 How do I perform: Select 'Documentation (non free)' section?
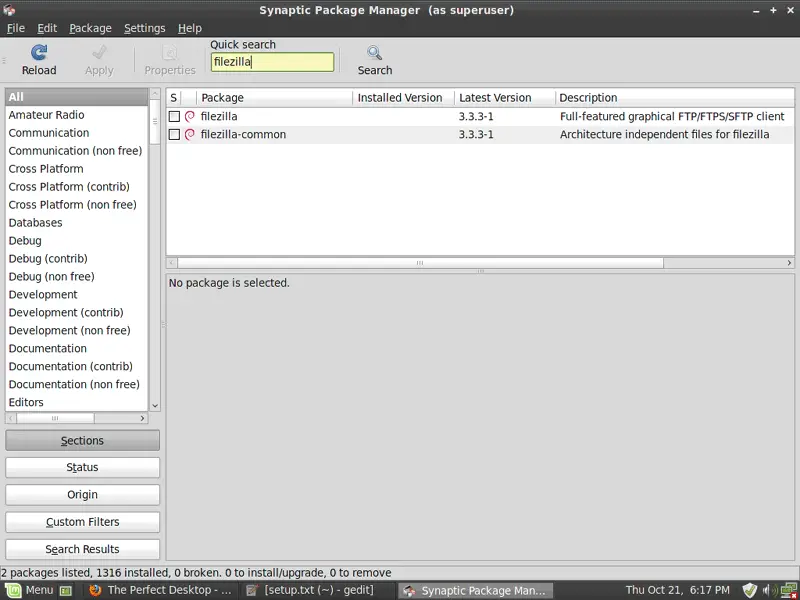click(x=77, y=384)
